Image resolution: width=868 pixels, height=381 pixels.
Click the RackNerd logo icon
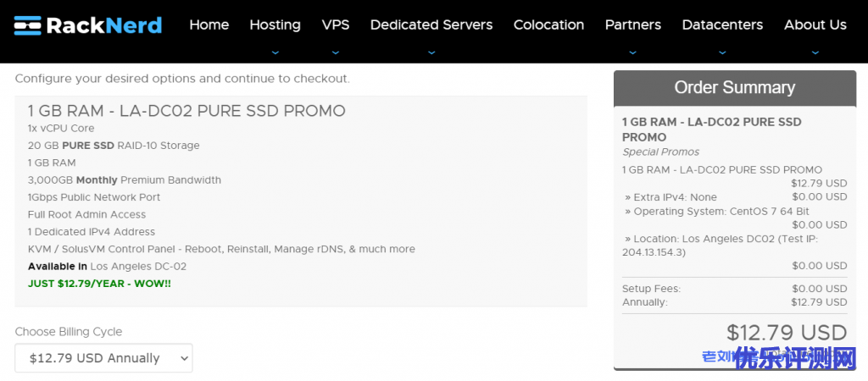[28, 25]
